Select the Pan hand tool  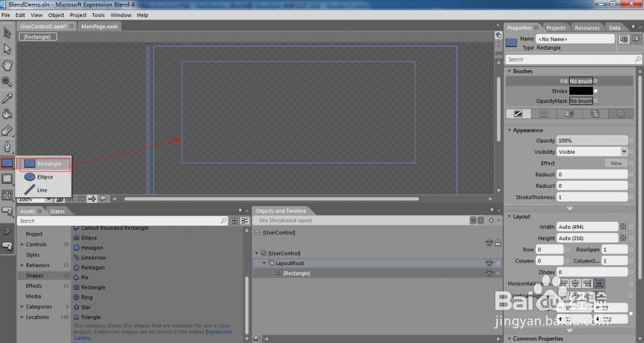7,65
